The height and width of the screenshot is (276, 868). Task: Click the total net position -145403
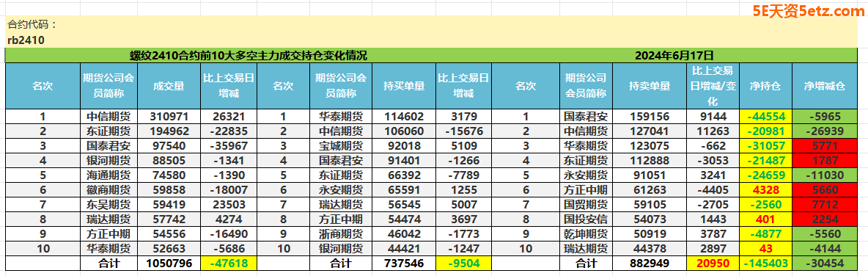[765, 263]
